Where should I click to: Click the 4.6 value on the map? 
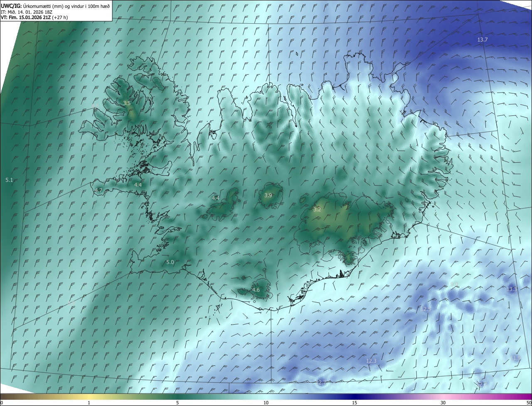[x=256, y=290]
